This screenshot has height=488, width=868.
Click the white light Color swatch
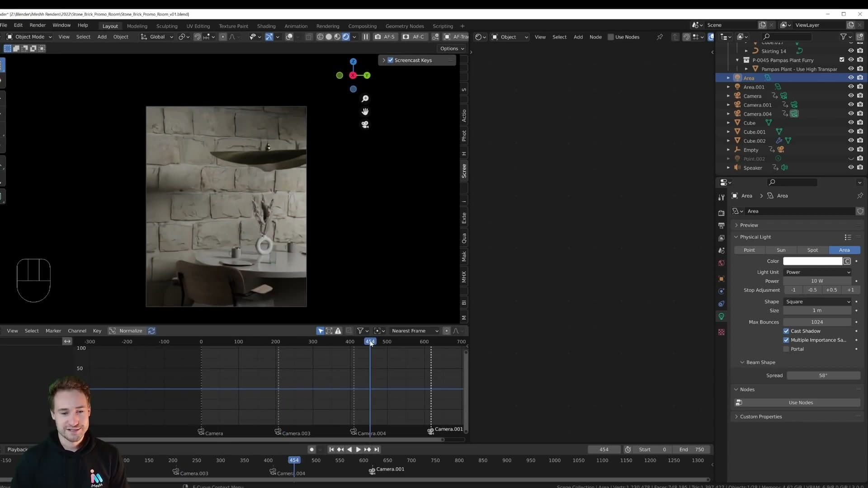pyautogui.click(x=812, y=261)
